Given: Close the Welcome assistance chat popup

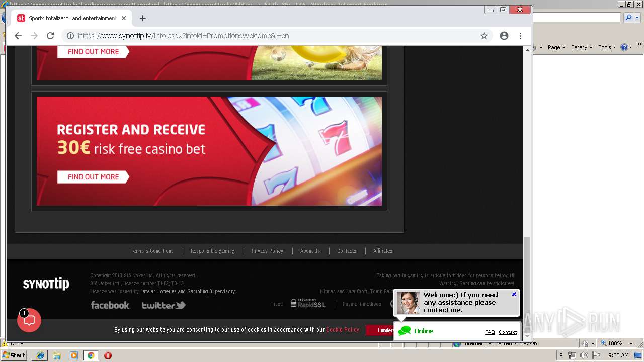Looking at the screenshot, I should (x=514, y=294).
